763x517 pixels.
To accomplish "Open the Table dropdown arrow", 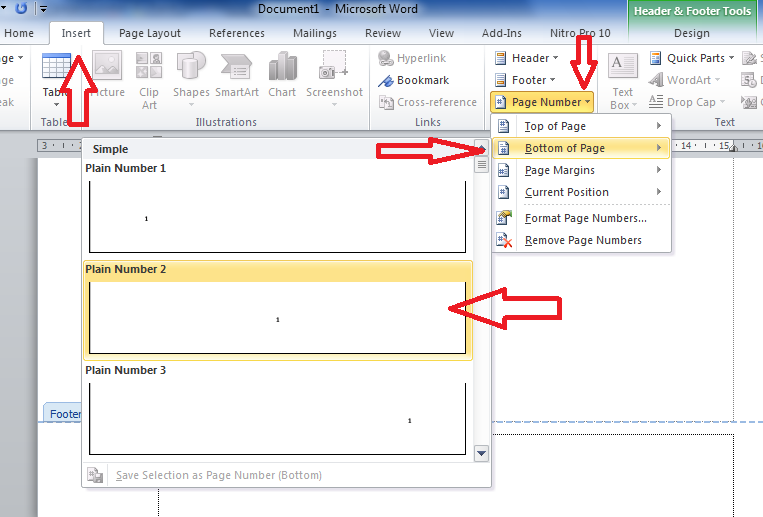I will point(56,104).
